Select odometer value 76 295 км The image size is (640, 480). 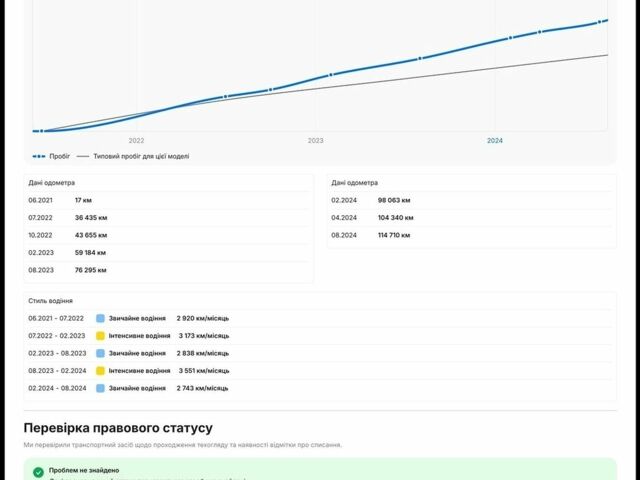click(x=91, y=270)
